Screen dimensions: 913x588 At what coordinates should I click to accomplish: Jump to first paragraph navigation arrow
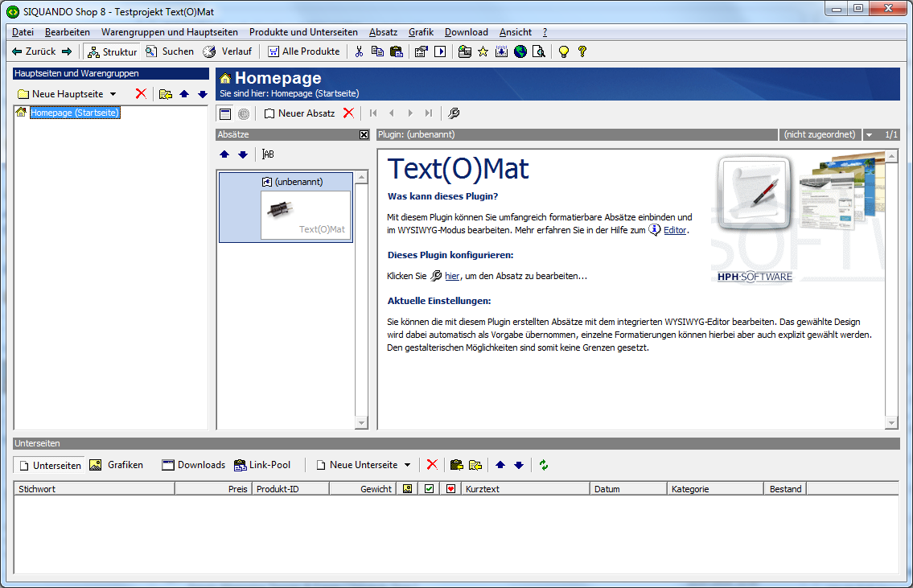pos(373,113)
